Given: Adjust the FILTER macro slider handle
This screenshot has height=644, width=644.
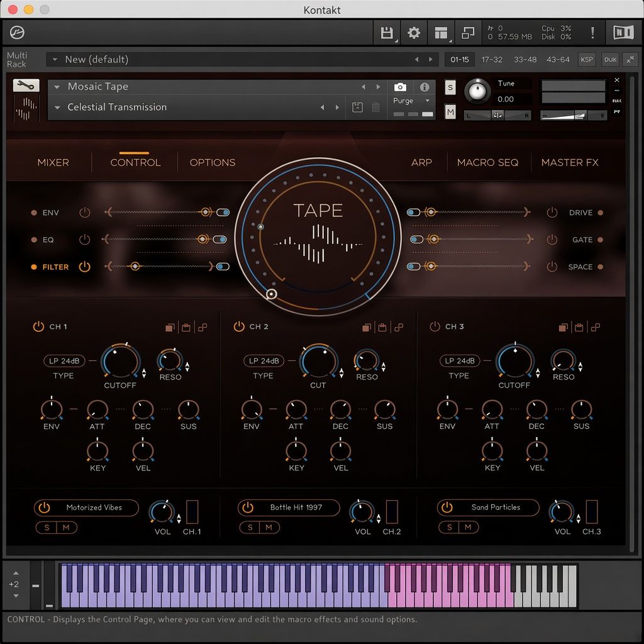Looking at the screenshot, I should 135,267.
